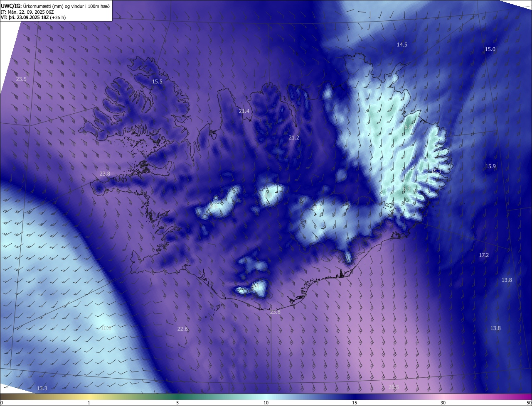Screen dimensions: 532x406
Task: Click the color scale tick label 15
Action: [355, 403]
